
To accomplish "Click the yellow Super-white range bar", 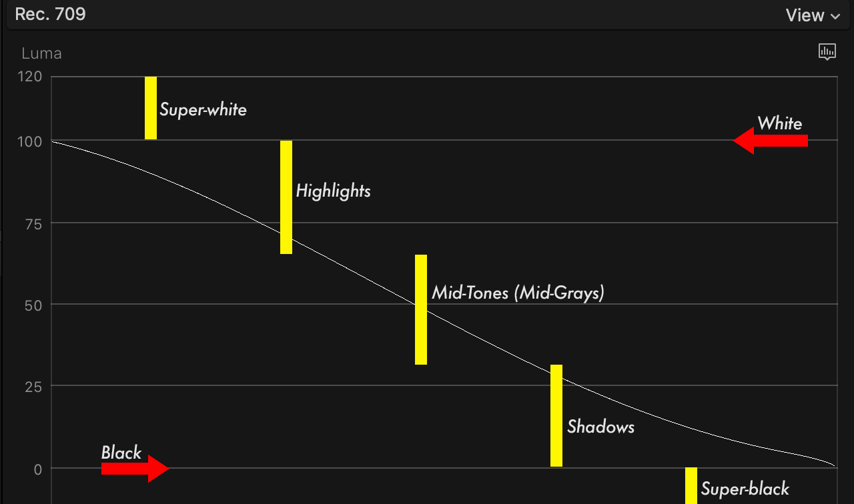I will coord(151,107).
